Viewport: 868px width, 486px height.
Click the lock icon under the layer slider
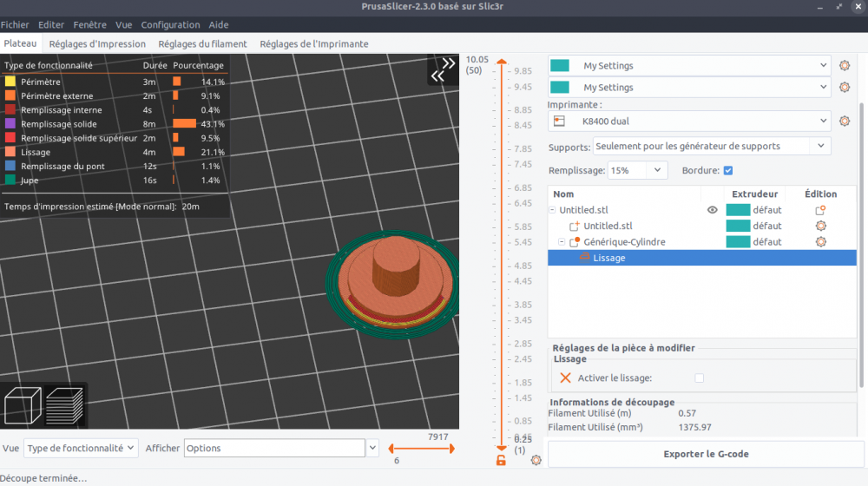[x=501, y=460]
